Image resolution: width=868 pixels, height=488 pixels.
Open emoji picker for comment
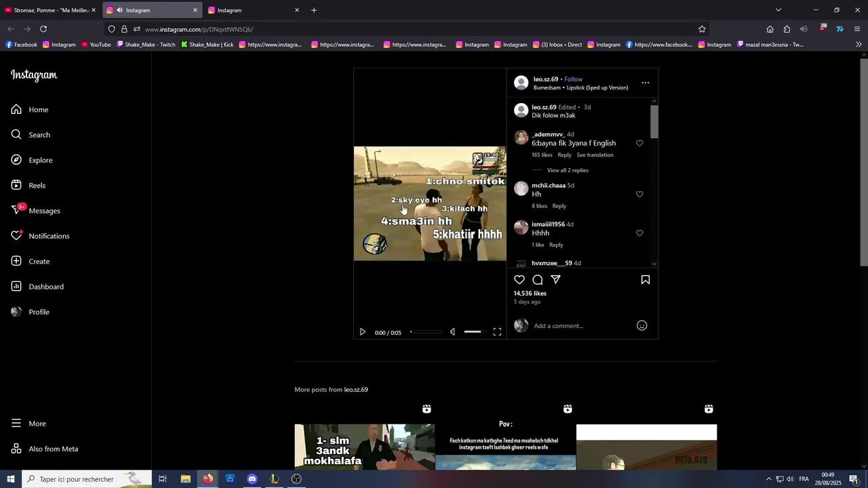tap(642, 326)
